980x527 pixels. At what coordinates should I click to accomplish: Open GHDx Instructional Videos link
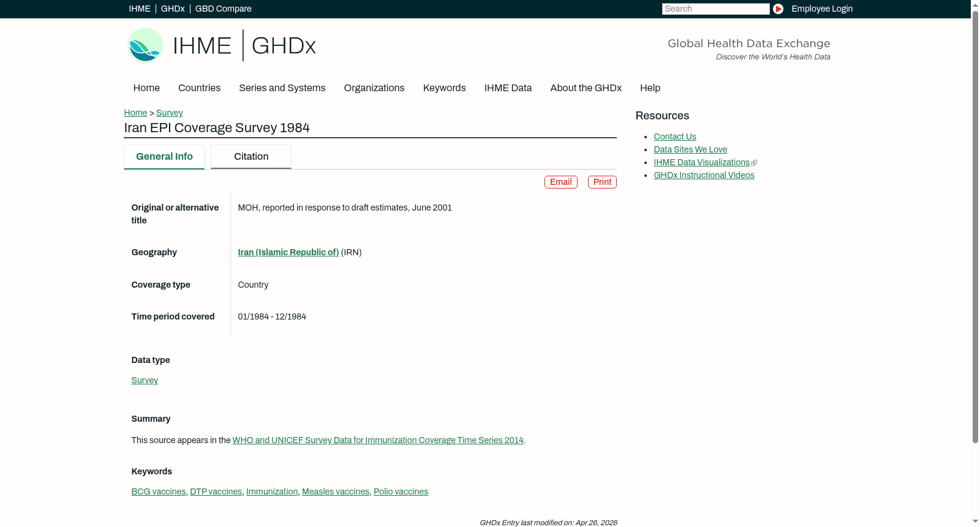click(x=704, y=175)
